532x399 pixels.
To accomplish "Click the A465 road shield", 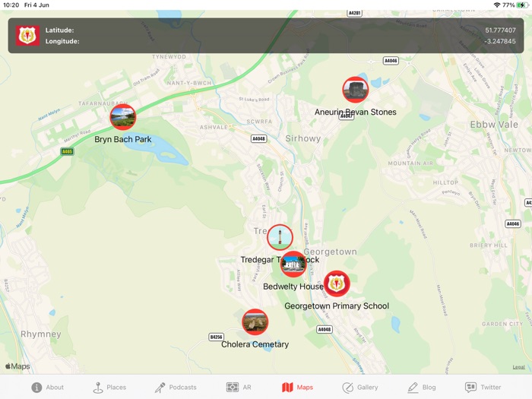I will coord(67,151).
